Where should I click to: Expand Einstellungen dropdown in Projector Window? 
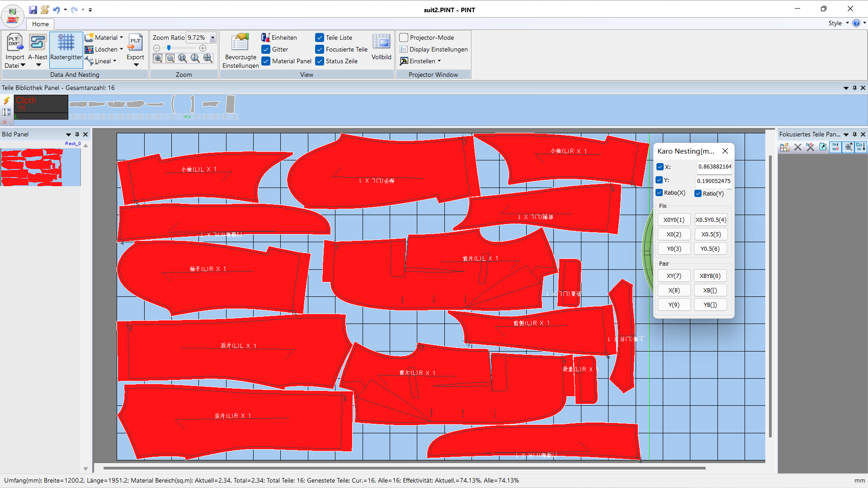pyautogui.click(x=441, y=61)
